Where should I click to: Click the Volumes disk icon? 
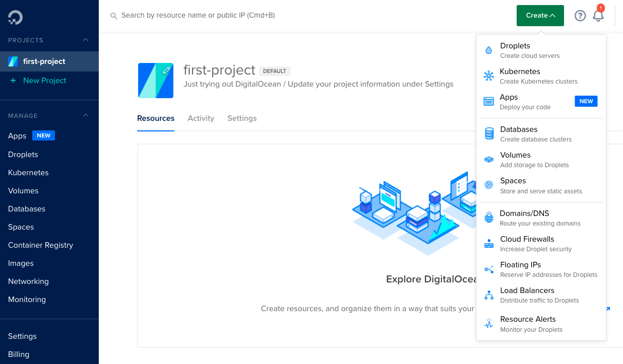coord(489,160)
